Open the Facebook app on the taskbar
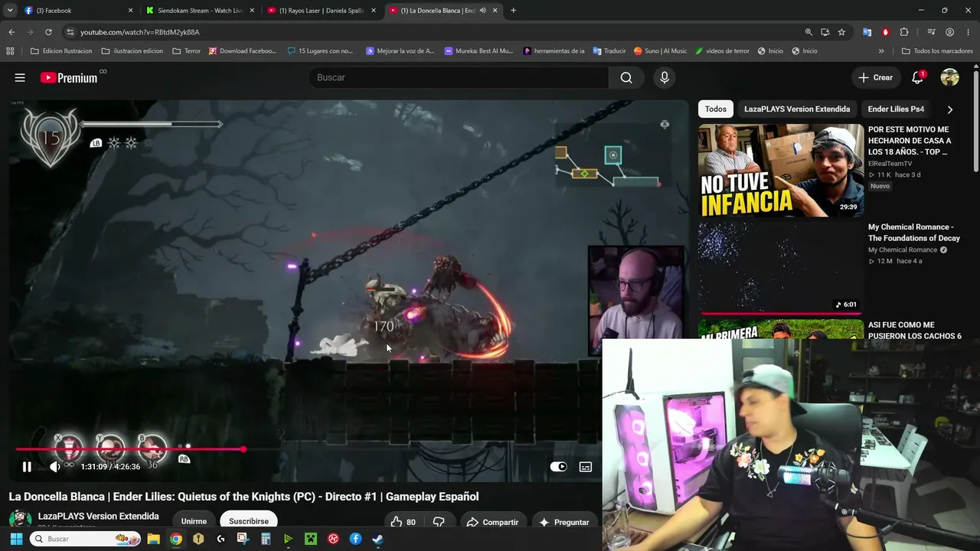The height and width of the screenshot is (551, 980). tap(355, 539)
